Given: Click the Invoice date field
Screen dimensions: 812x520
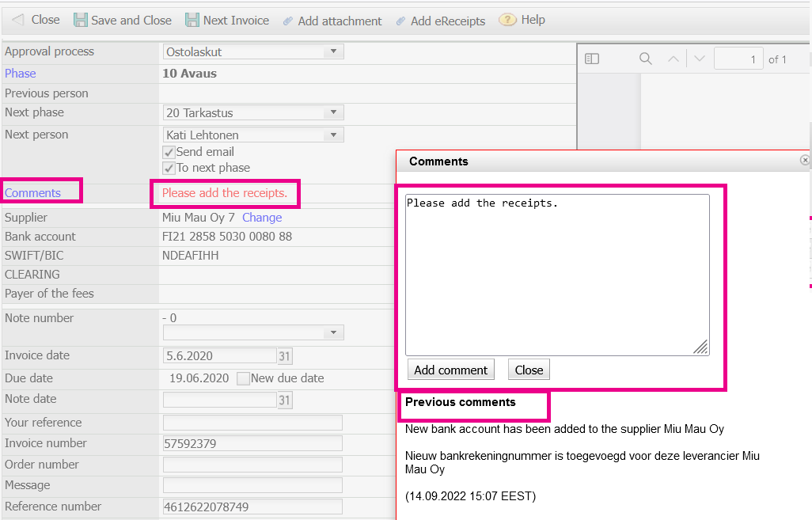Looking at the screenshot, I should click(220, 356).
